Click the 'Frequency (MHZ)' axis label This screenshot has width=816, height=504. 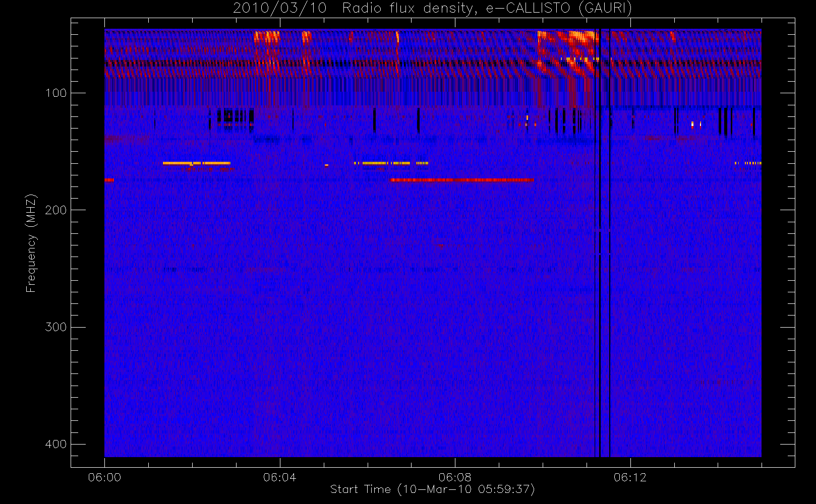pos(31,243)
